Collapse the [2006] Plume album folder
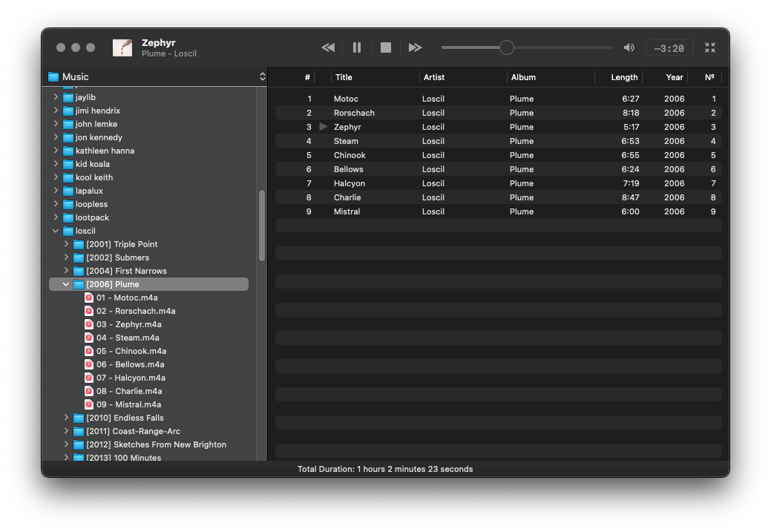771x532 pixels. coord(66,284)
